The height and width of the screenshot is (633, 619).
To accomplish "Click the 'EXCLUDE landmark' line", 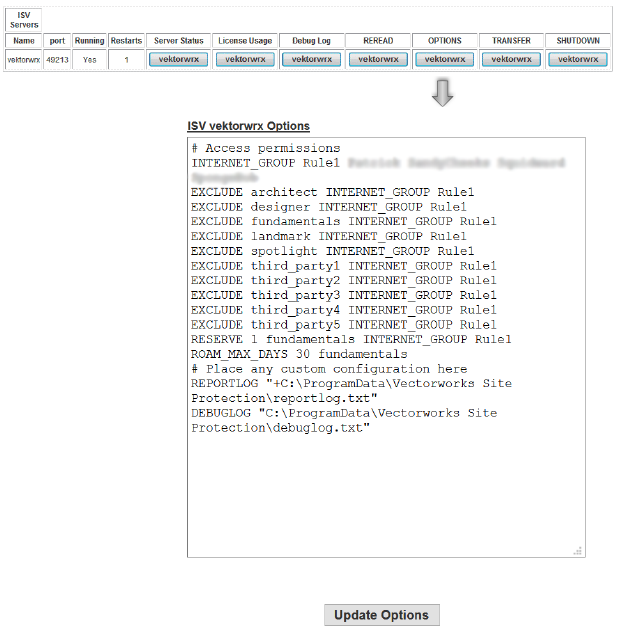I will click(x=329, y=236).
